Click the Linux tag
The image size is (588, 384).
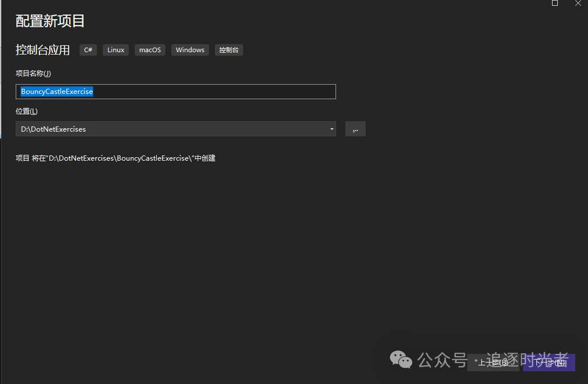tap(116, 50)
